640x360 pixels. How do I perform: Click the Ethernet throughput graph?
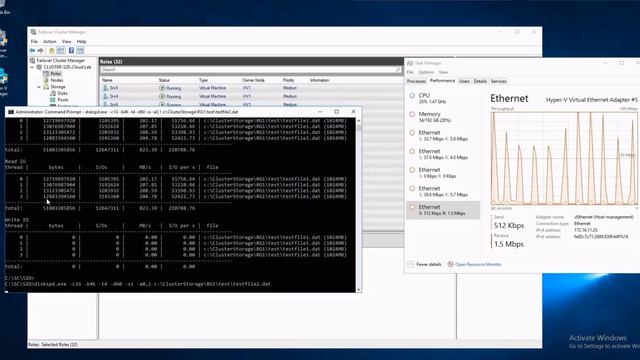coord(564,158)
